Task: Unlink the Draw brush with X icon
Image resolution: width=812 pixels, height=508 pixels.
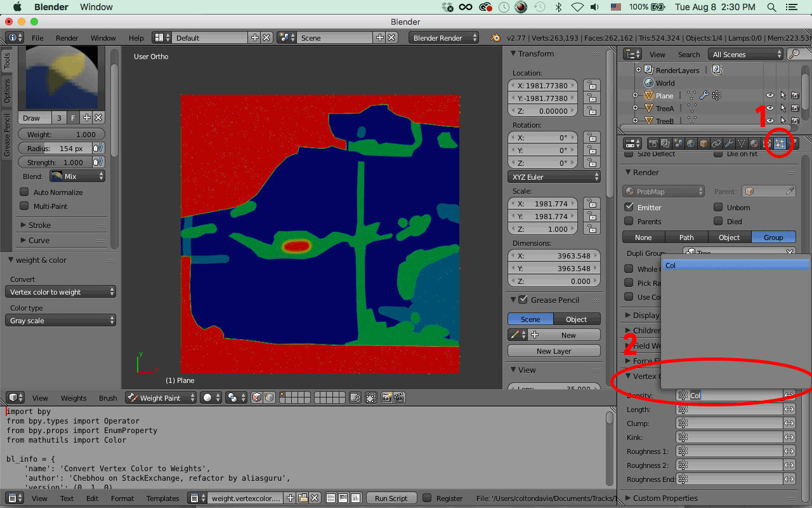Action: (x=98, y=118)
